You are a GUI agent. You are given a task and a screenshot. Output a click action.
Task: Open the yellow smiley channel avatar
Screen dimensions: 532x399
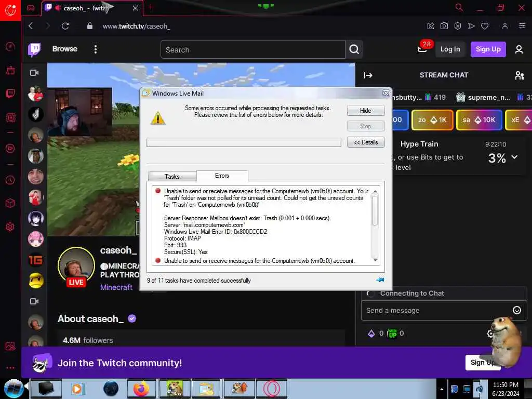click(36, 281)
